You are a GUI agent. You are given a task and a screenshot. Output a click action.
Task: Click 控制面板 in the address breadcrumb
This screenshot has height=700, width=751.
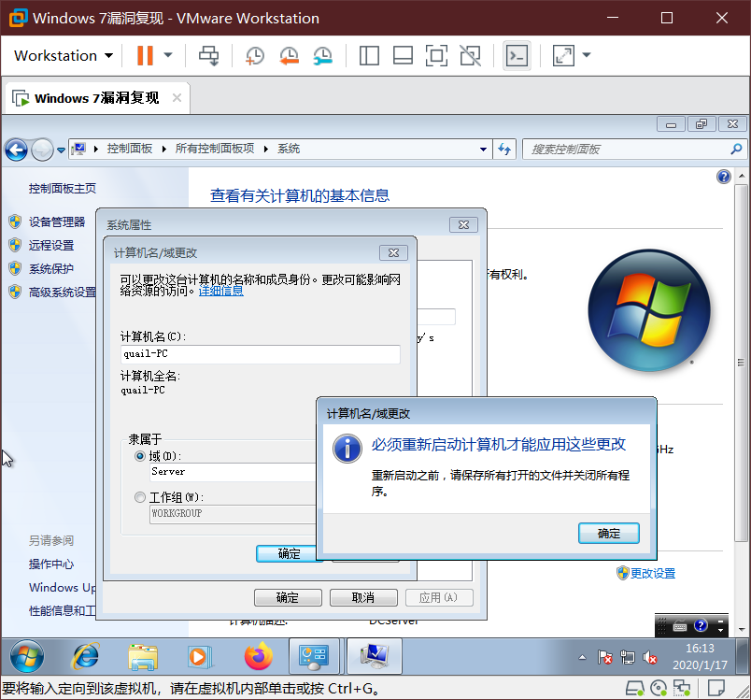tap(129, 149)
